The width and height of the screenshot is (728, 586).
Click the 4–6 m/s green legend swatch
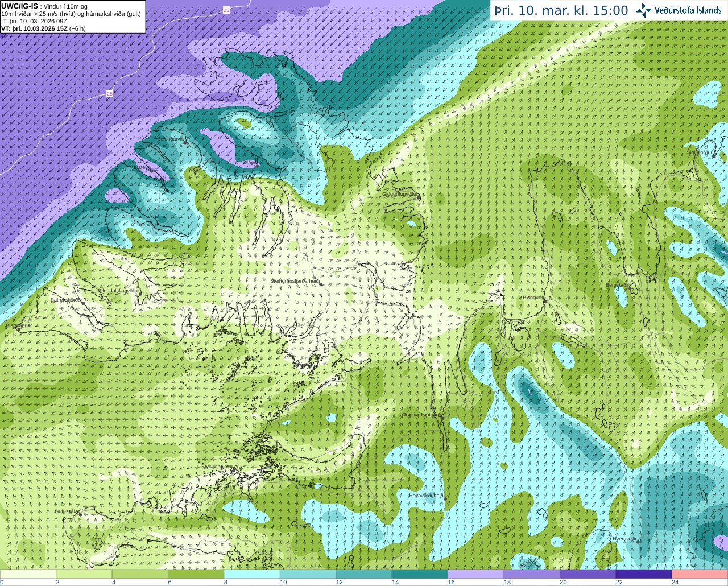tap(140, 574)
